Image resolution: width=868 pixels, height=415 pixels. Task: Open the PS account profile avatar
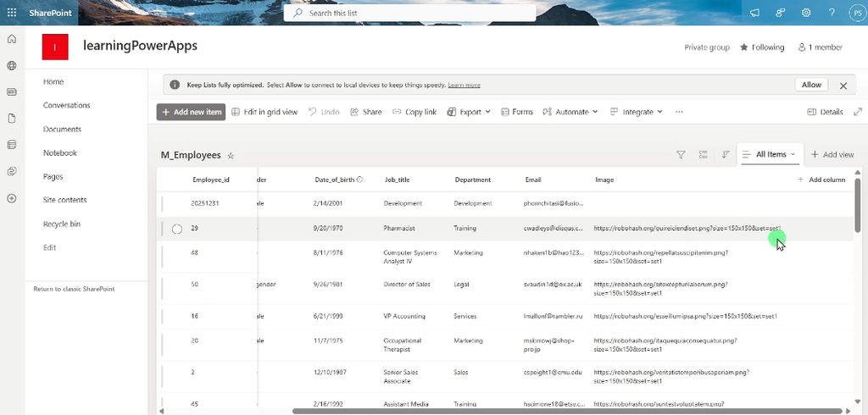(857, 13)
